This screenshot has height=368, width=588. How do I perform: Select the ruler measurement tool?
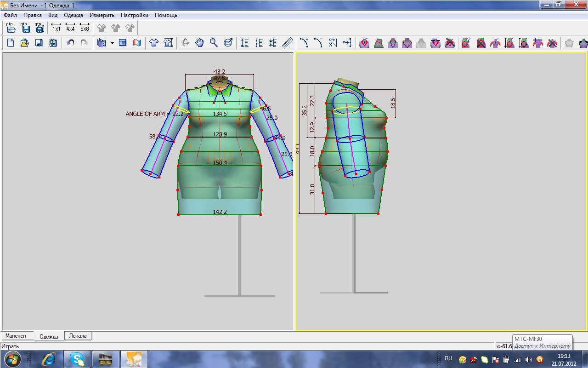coord(288,43)
